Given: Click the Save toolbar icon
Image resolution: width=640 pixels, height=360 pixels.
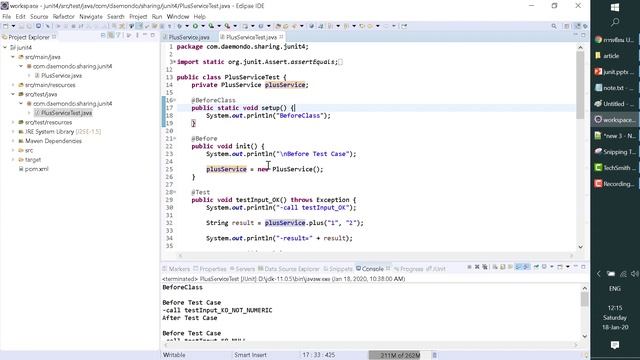Looking at the screenshot, I should (22, 26).
